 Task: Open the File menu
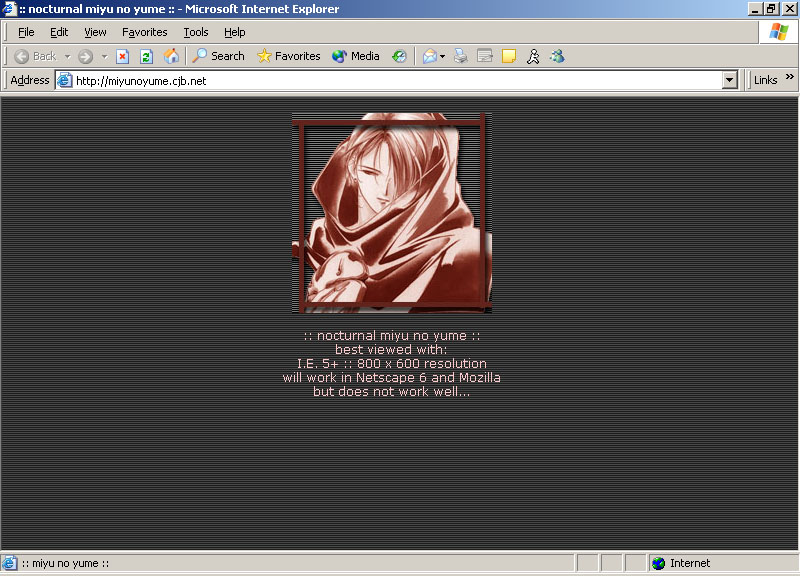[x=26, y=33]
